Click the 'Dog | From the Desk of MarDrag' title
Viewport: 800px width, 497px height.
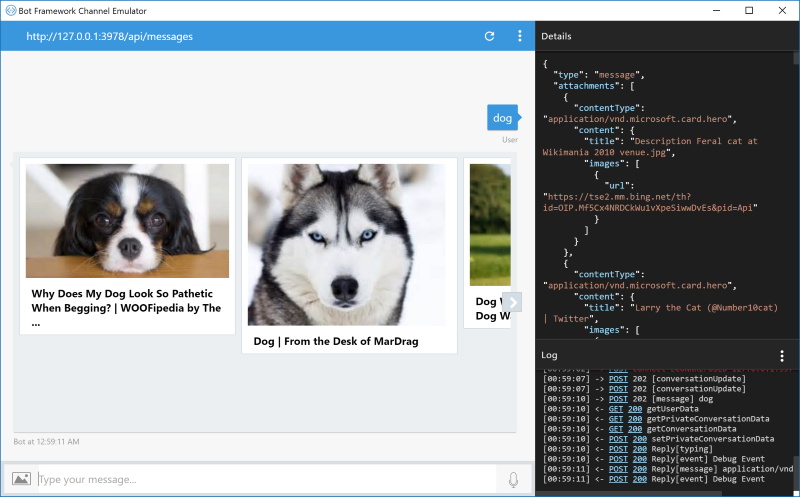pos(336,341)
